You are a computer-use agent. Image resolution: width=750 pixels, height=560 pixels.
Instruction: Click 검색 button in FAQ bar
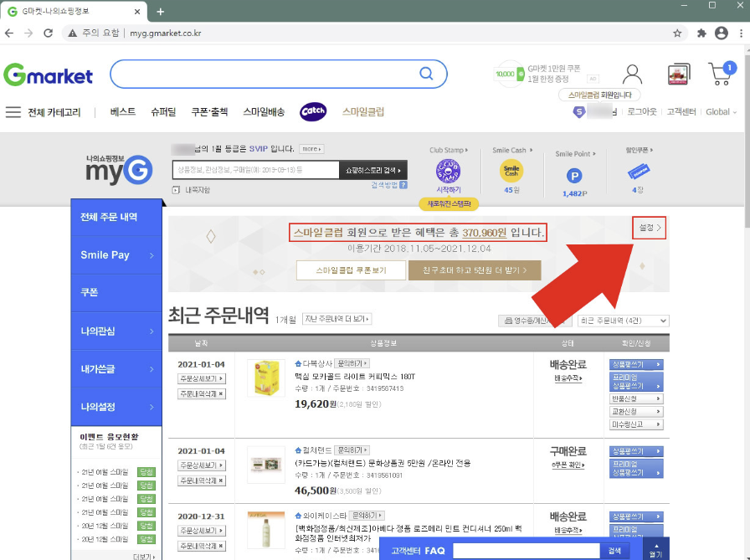pos(614,551)
